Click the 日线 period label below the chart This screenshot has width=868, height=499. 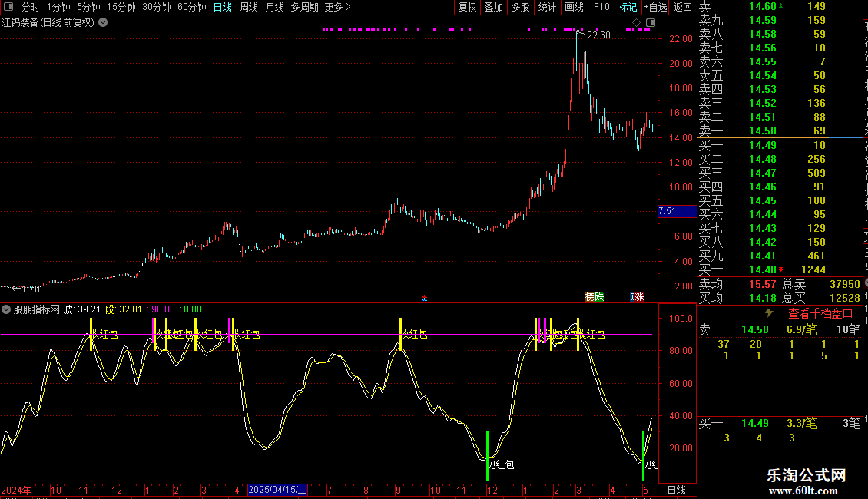(x=677, y=490)
